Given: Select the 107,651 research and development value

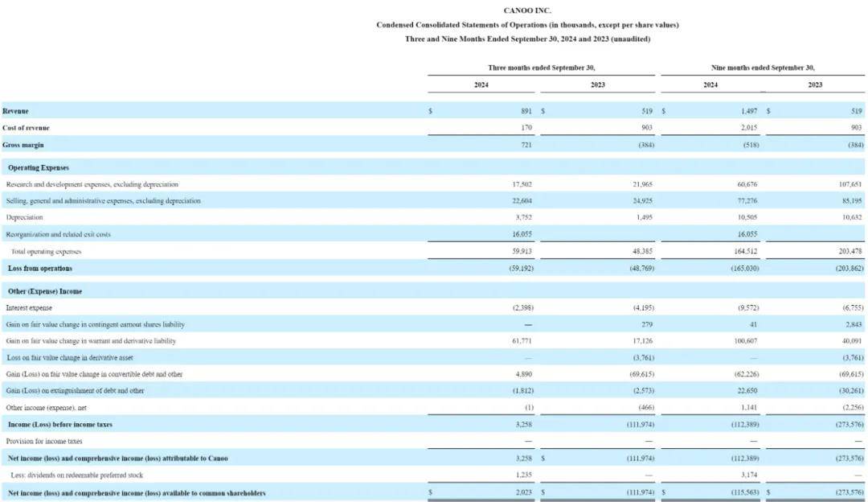Looking at the screenshot, I should (850, 184).
